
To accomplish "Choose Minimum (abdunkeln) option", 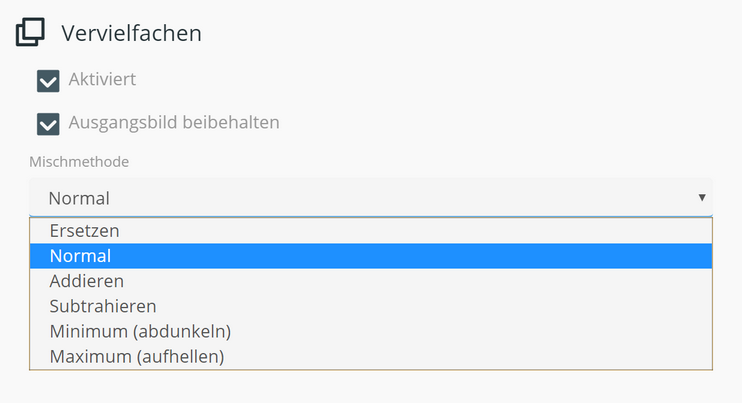I will pyautogui.click(x=140, y=331).
